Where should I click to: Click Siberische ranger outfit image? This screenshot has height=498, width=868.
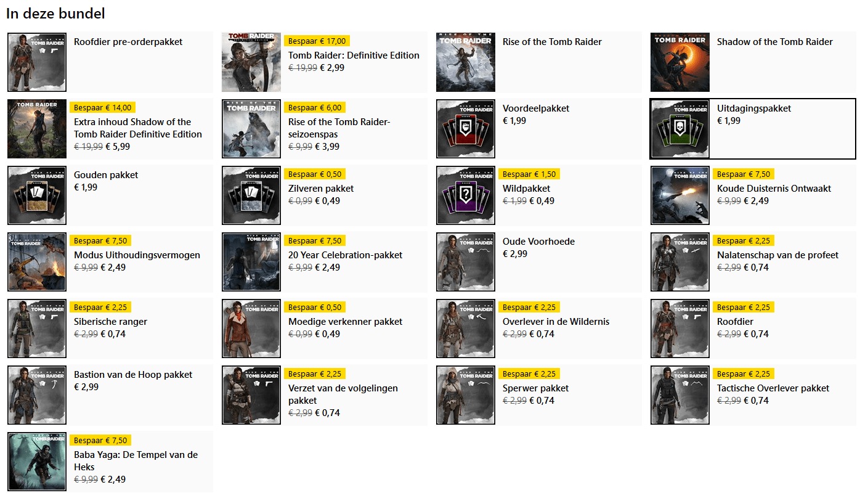pos(37,329)
